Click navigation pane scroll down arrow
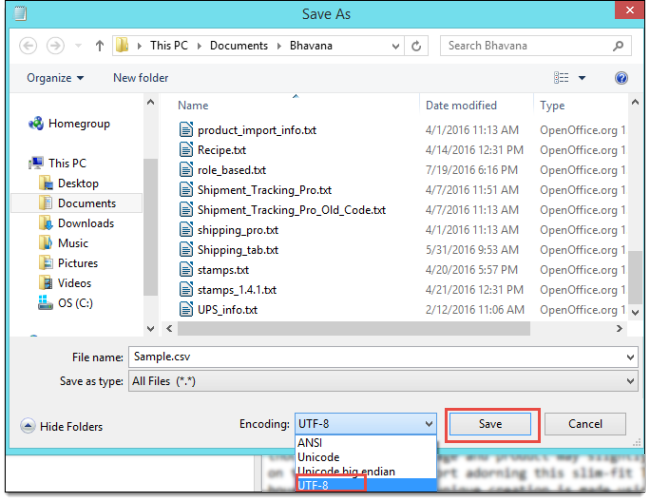Screen dimensions: 650x502 click(x=150, y=329)
